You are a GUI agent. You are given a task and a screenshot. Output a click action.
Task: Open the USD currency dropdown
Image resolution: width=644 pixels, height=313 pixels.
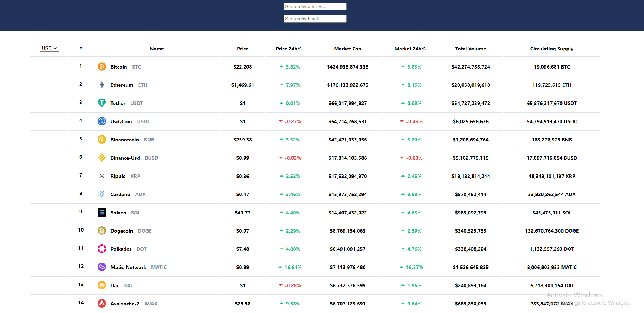click(x=49, y=48)
